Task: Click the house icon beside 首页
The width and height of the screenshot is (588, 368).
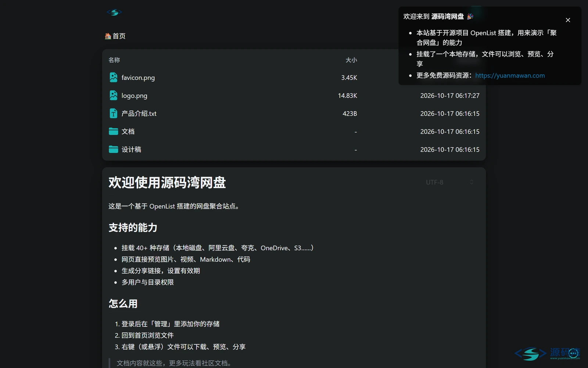Action: (x=108, y=36)
